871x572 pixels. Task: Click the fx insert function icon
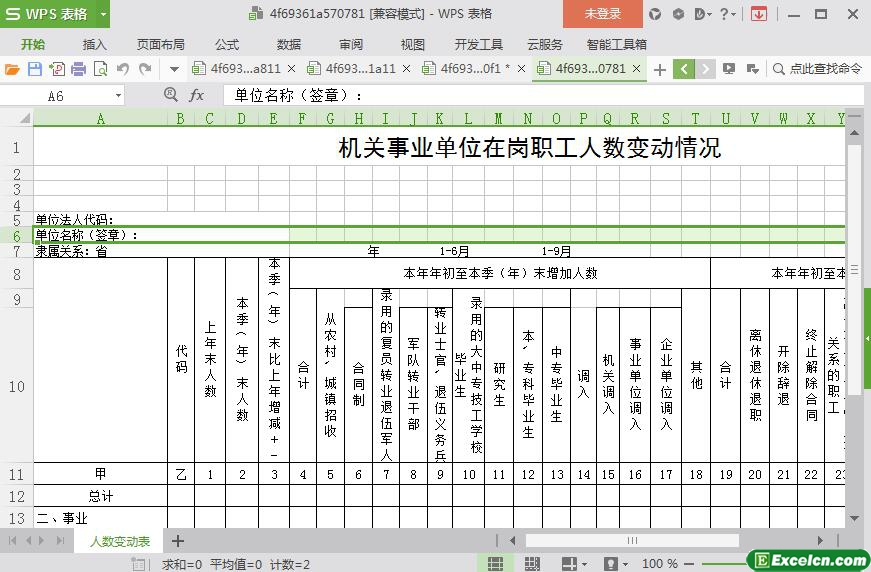point(196,95)
